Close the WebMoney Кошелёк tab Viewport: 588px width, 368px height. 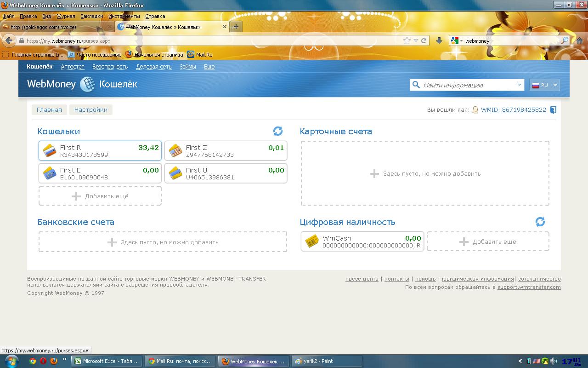[x=225, y=27]
